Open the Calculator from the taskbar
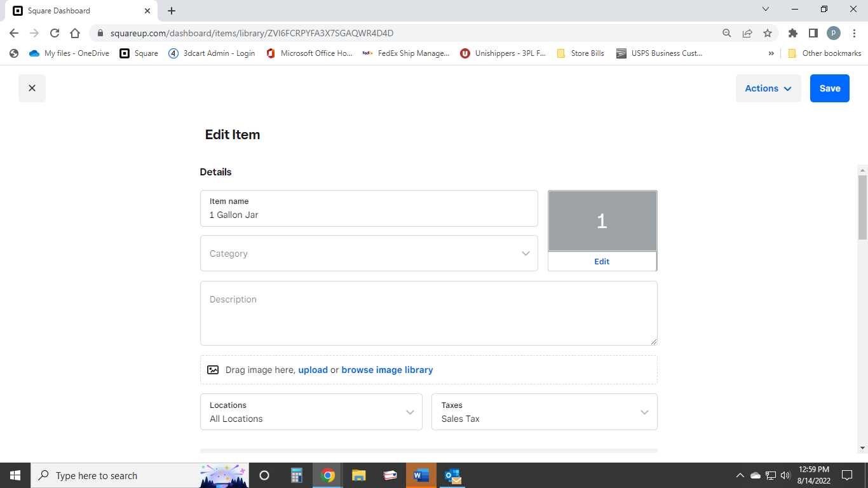This screenshot has height=488, width=868. (297, 475)
